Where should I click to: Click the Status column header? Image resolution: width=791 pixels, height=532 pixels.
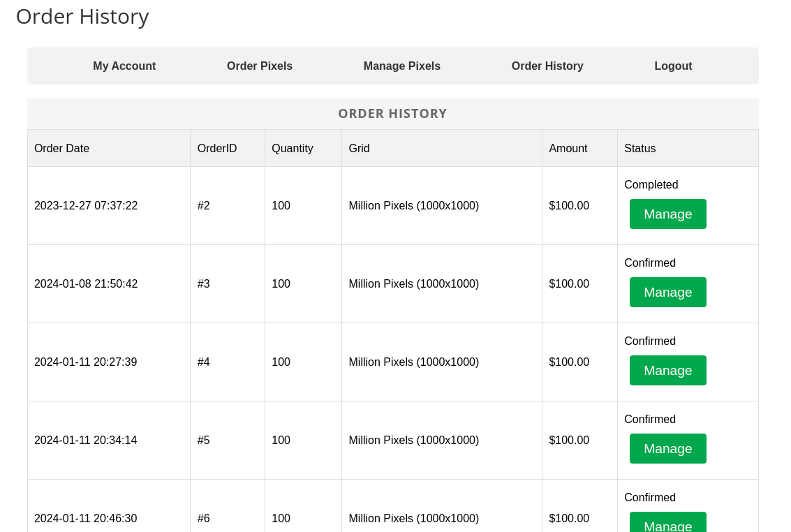click(x=640, y=148)
